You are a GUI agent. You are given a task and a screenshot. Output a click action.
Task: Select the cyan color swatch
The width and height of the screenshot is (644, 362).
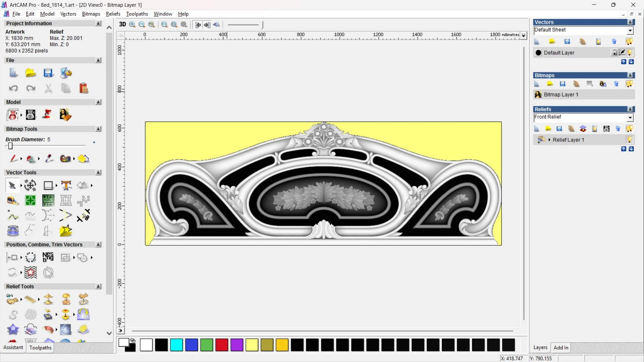pos(176,345)
